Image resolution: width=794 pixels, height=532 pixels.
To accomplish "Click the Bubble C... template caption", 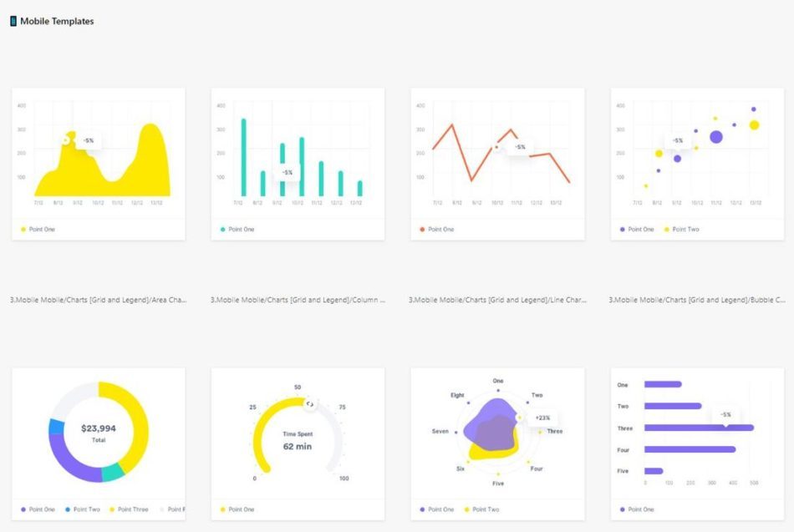I will click(x=697, y=300).
